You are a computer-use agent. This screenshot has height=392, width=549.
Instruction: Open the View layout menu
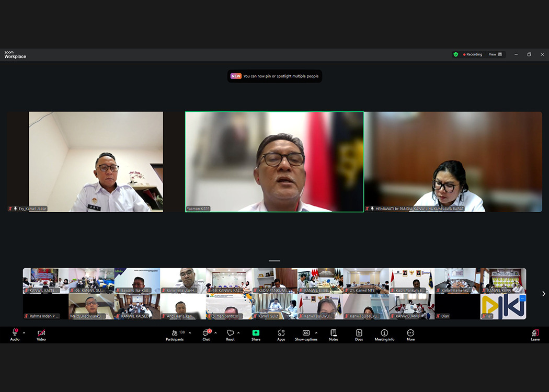pyautogui.click(x=495, y=54)
